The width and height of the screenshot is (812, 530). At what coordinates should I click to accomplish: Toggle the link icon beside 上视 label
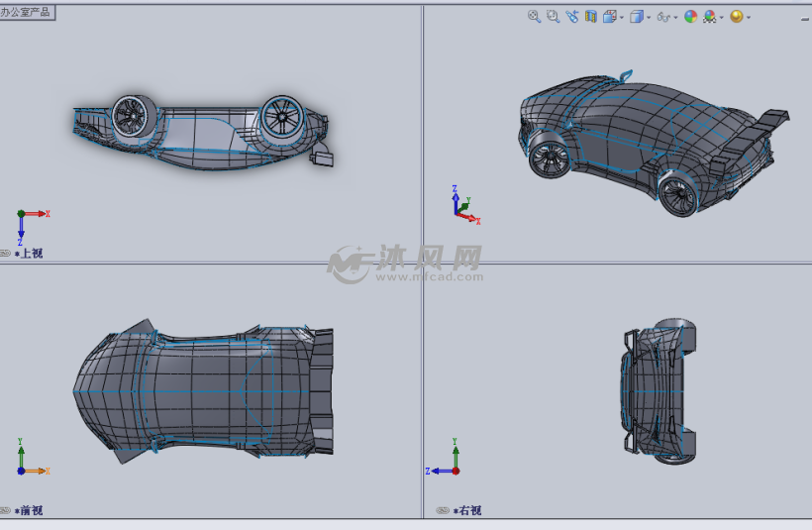(x=6, y=254)
